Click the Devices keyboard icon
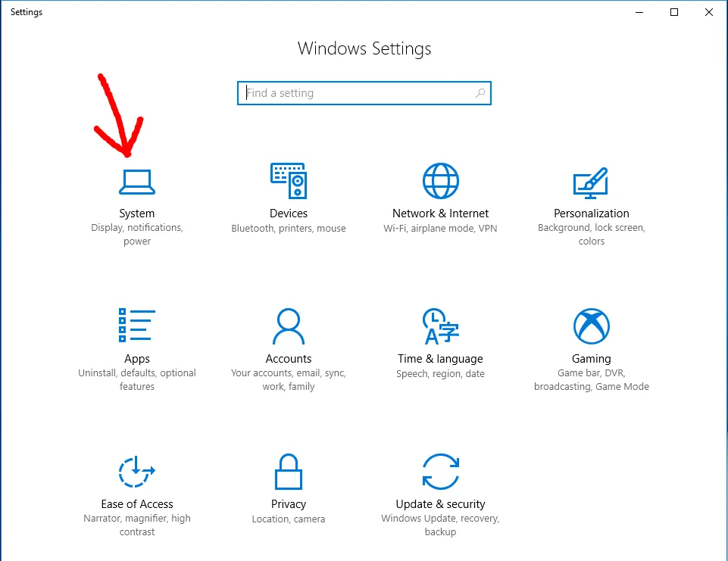This screenshot has height=561, width=728. [x=289, y=181]
